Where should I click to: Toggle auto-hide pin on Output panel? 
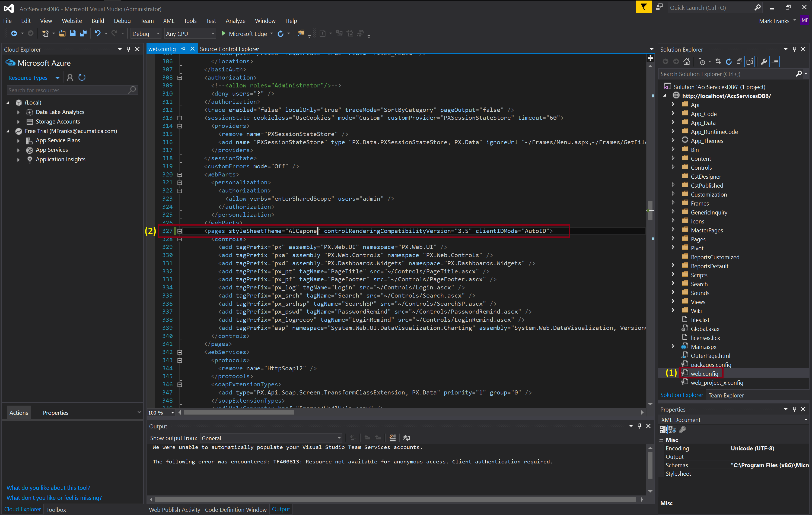(640, 426)
